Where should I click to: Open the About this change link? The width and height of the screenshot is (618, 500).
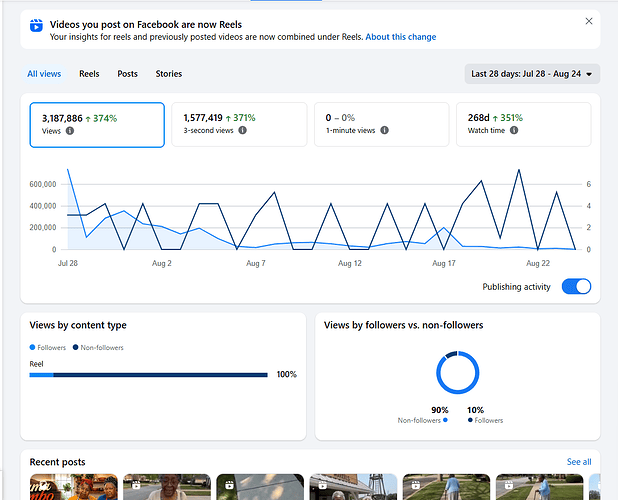pyautogui.click(x=400, y=37)
